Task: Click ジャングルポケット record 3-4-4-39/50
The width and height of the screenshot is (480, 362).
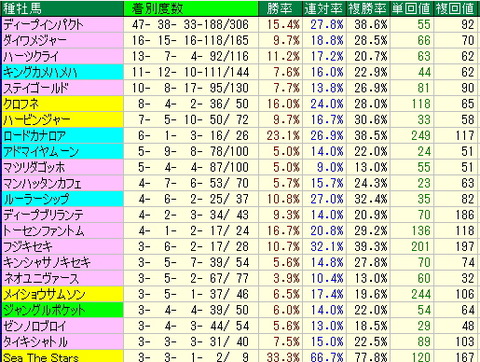Action: coord(193,310)
